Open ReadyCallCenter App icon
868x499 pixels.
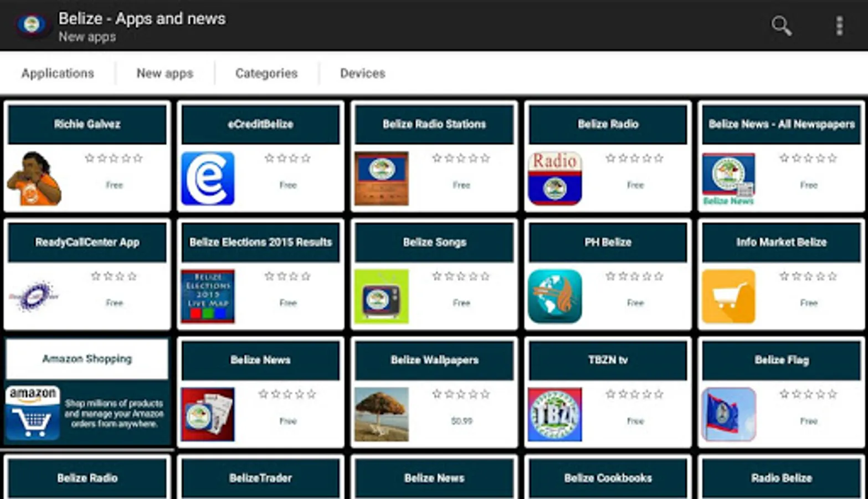[x=34, y=297]
